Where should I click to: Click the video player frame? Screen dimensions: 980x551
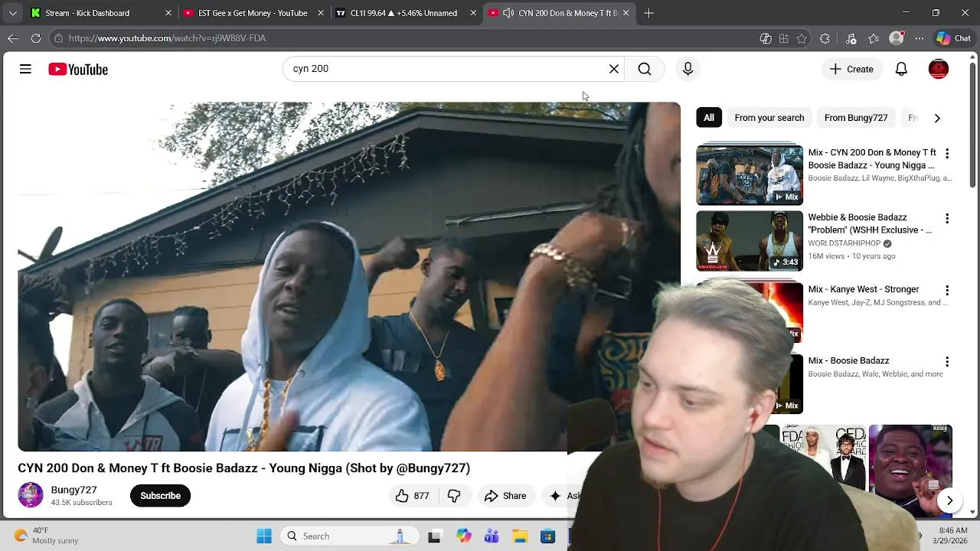(x=348, y=276)
